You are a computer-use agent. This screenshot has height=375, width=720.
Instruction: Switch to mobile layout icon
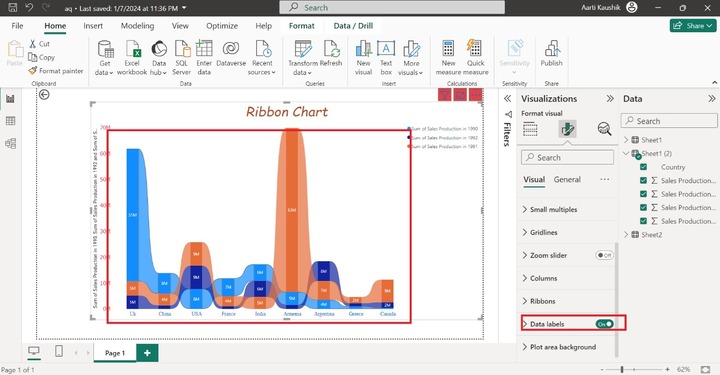[x=59, y=351]
